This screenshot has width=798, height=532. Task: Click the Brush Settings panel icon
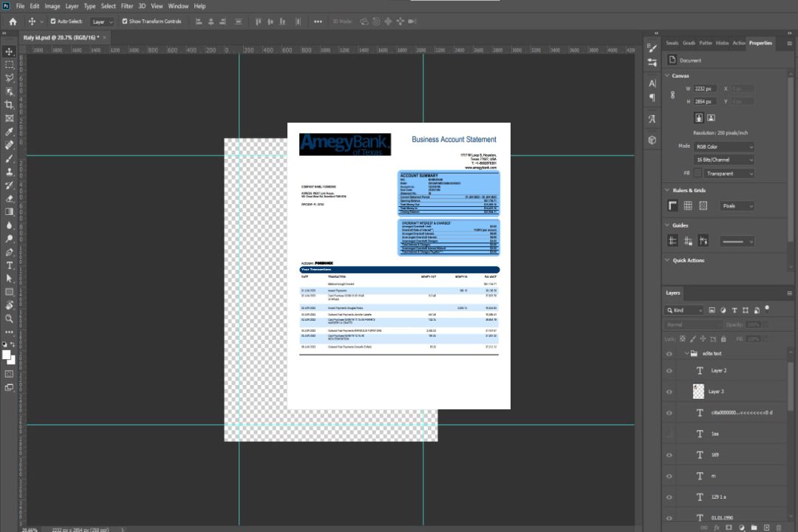(652, 48)
